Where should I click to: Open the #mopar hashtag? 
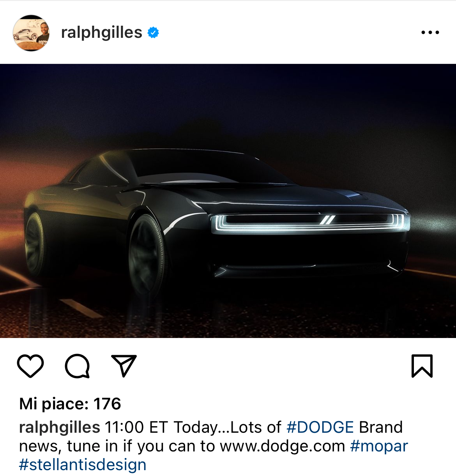tap(379, 446)
